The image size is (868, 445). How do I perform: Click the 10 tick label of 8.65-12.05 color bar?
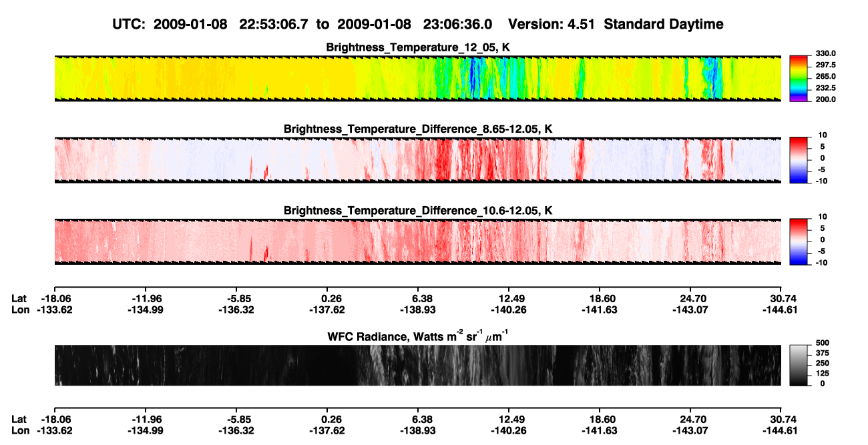(x=823, y=135)
